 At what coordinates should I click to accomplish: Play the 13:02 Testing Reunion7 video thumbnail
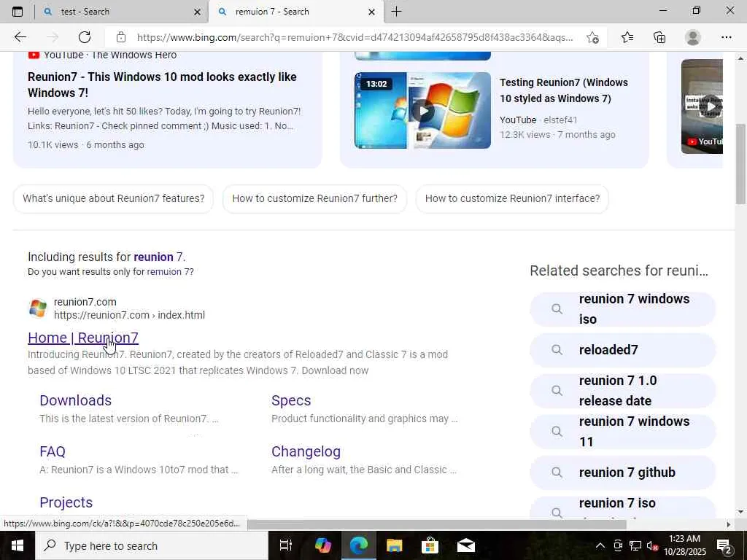(422, 111)
